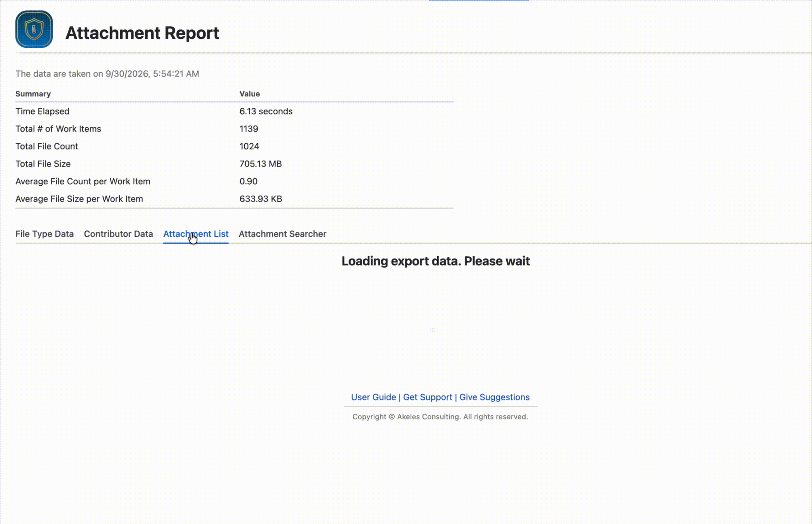Open the User Guide link
The image size is (812, 524).
coord(373,397)
